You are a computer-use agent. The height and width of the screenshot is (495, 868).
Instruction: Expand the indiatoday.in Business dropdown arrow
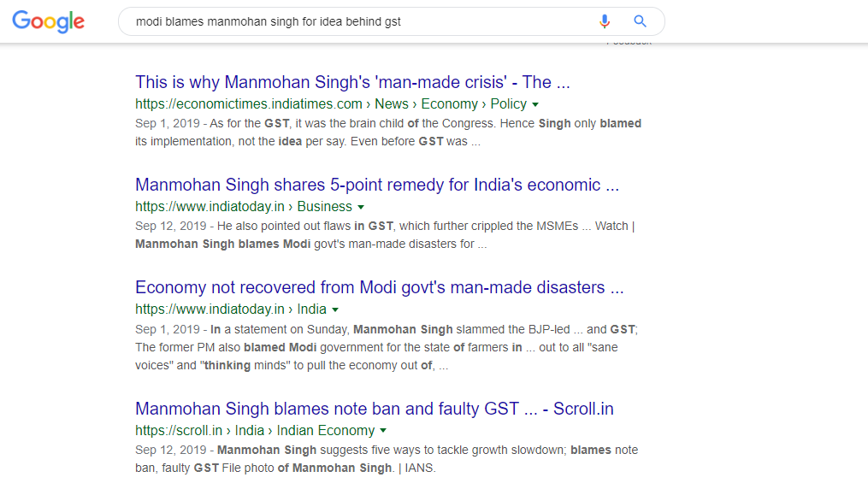pos(361,207)
